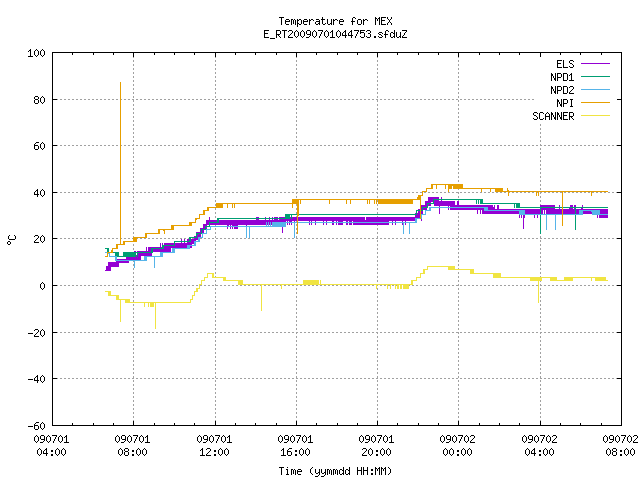Pick the orange NPI legend line sample
The image size is (640, 480).
pyautogui.click(x=595, y=102)
